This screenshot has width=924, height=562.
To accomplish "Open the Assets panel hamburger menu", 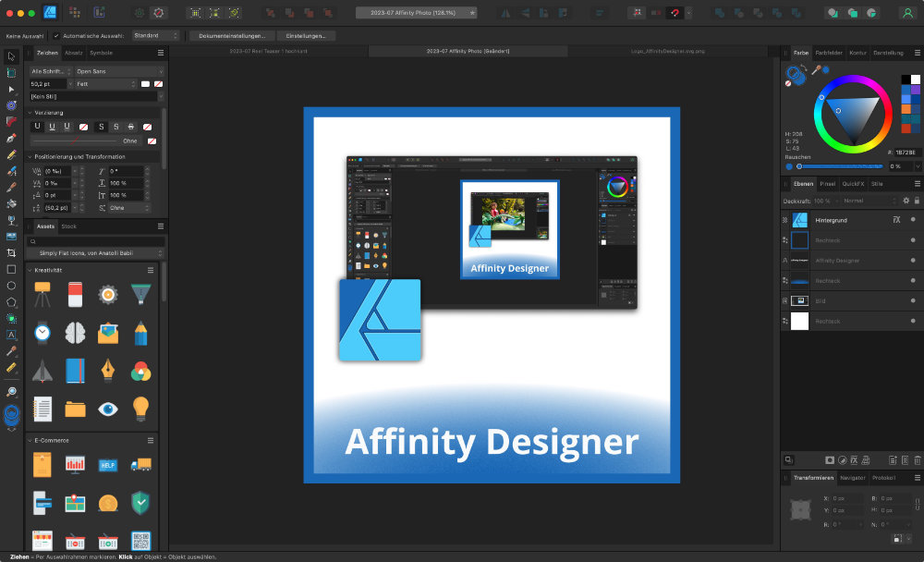I will point(160,226).
